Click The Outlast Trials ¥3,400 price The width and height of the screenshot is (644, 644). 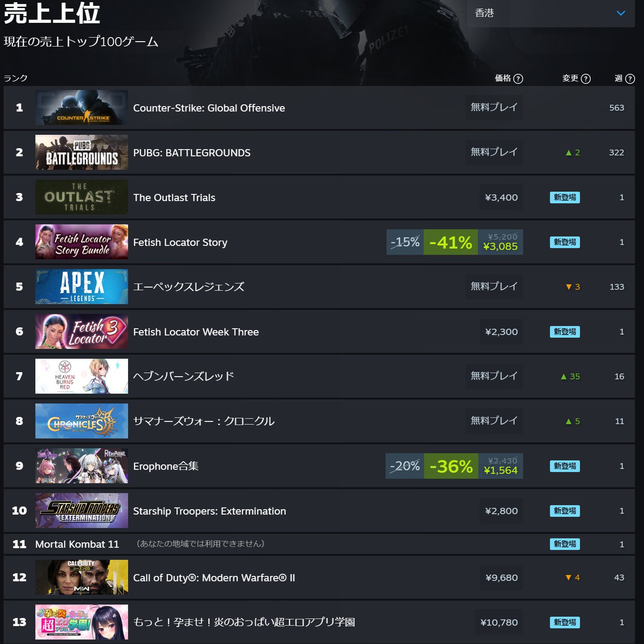[501, 197]
